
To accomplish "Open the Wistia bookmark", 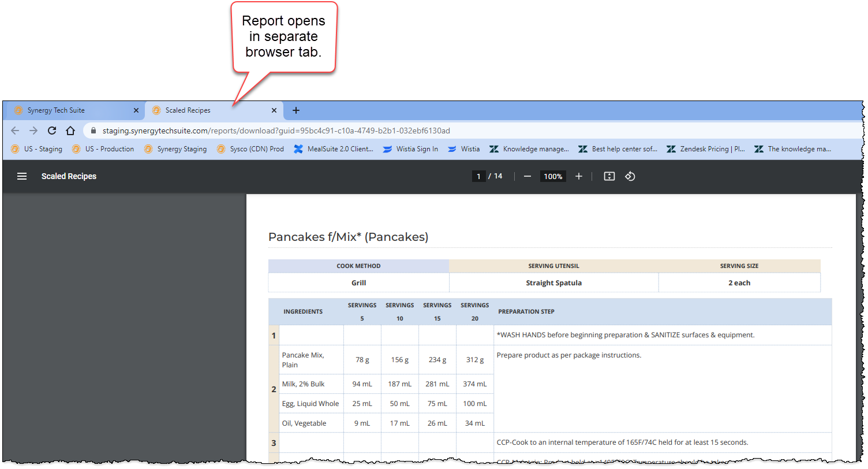I will 463,149.
